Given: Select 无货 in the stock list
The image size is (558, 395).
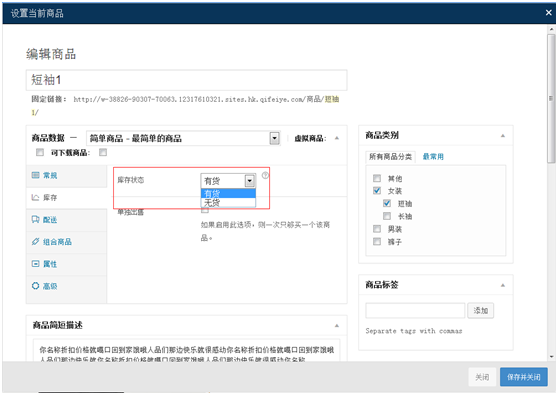Looking at the screenshot, I should 228,203.
